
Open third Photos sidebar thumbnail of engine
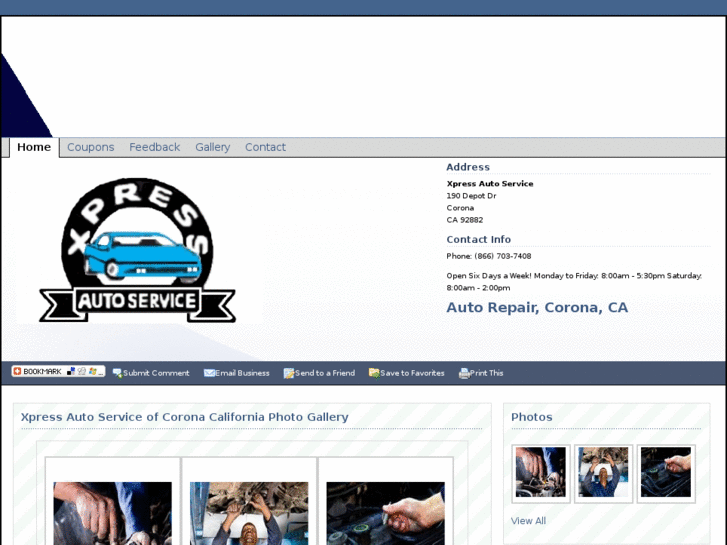pos(666,473)
